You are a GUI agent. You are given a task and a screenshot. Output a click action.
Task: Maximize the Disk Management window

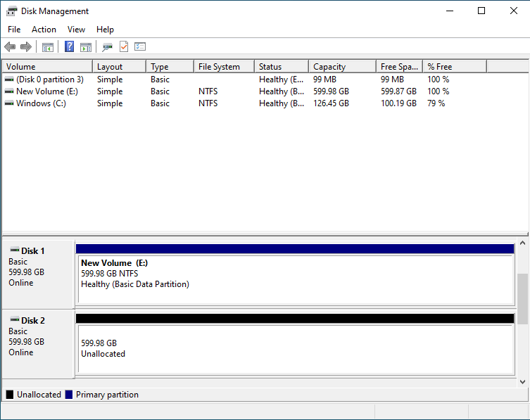tap(481, 11)
